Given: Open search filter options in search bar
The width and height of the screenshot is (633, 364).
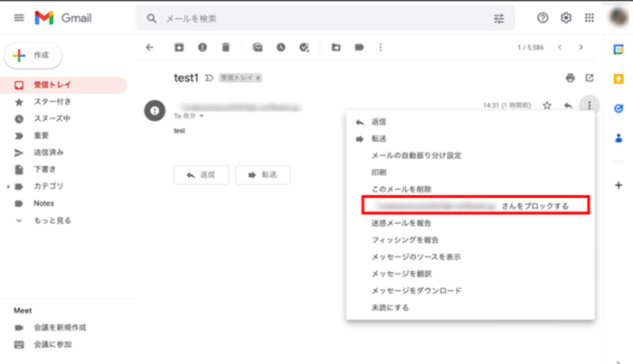Looking at the screenshot, I should (x=498, y=18).
